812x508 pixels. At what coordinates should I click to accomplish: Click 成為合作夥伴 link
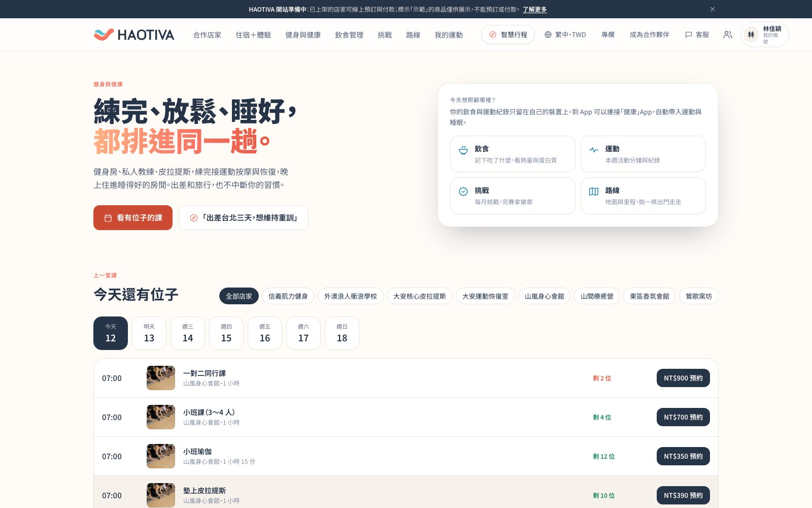pos(649,35)
